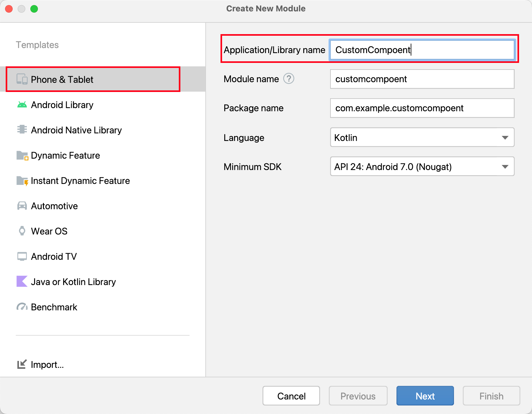Image resolution: width=532 pixels, height=414 pixels.
Task: Select the Java or Kotlin Library template
Action: pos(73,282)
